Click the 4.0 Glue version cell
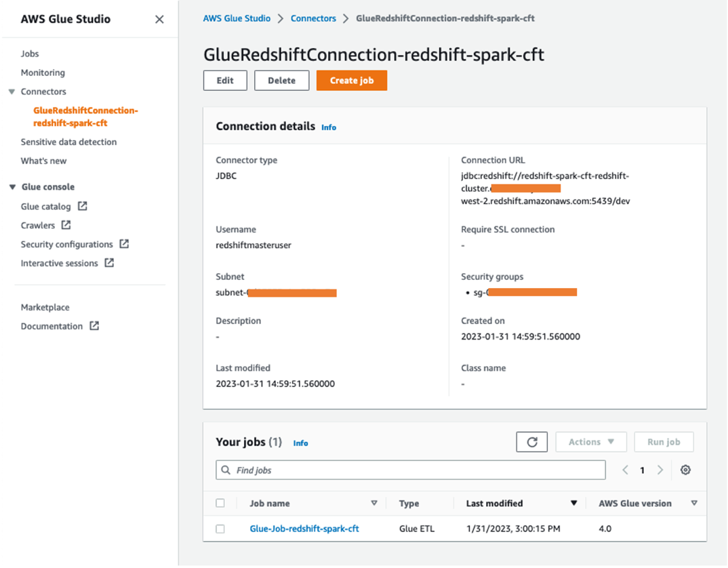This screenshot has width=728, height=568. 605,529
